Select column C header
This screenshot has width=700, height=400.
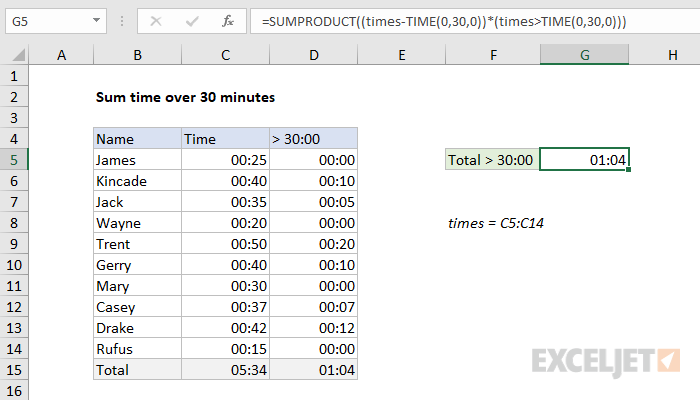coord(225,57)
